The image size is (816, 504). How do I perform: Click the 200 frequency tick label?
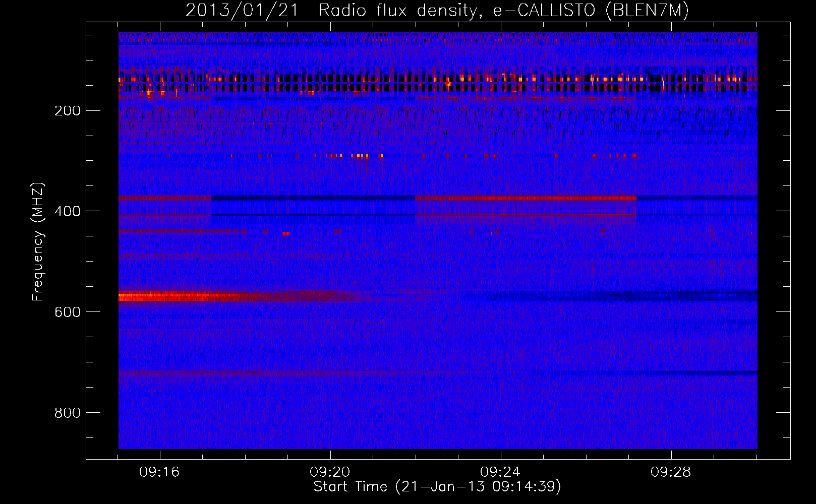click(x=68, y=111)
